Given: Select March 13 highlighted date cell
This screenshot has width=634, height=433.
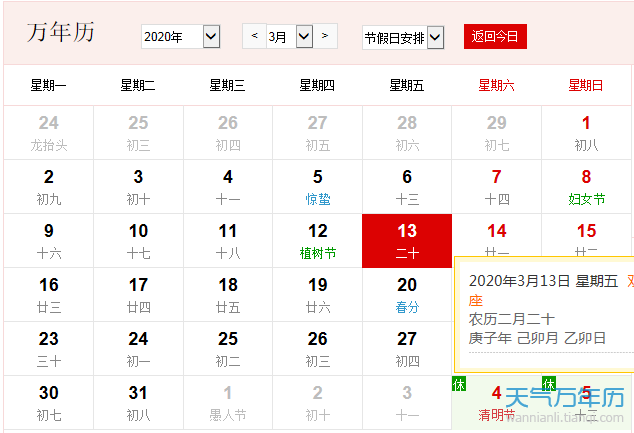Looking at the screenshot, I should point(407,241).
